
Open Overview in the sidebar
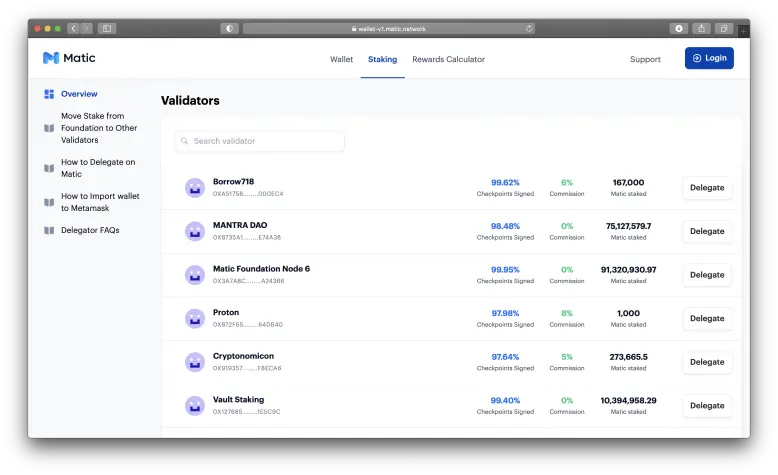pos(79,94)
